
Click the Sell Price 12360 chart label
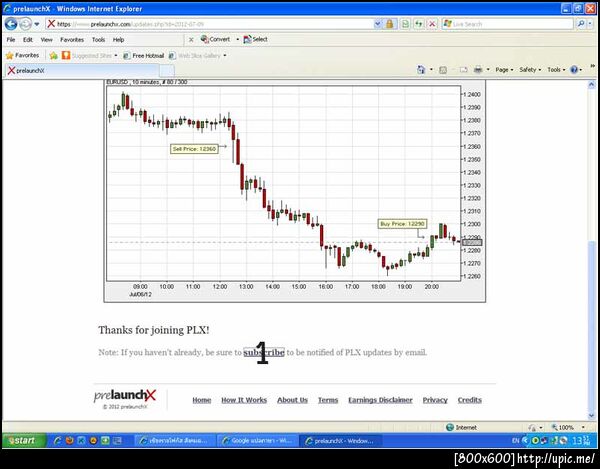pyautogui.click(x=194, y=149)
